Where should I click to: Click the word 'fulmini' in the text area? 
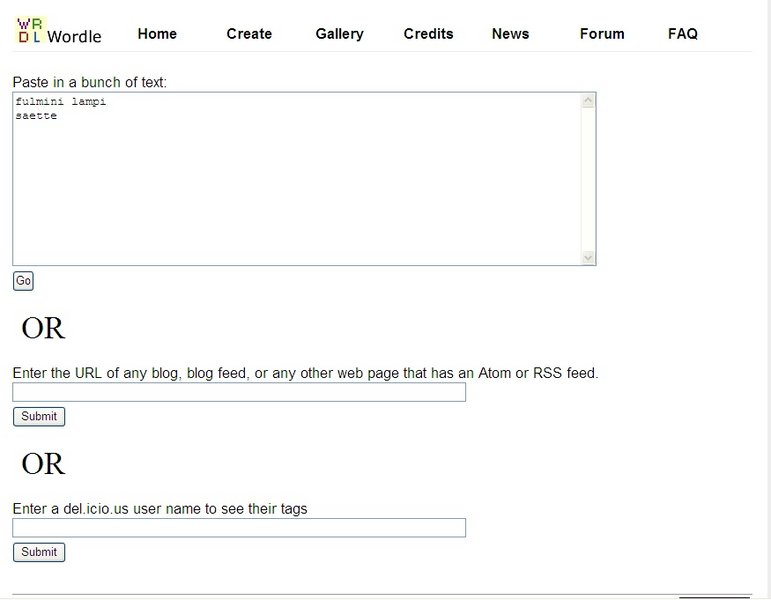[40, 102]
